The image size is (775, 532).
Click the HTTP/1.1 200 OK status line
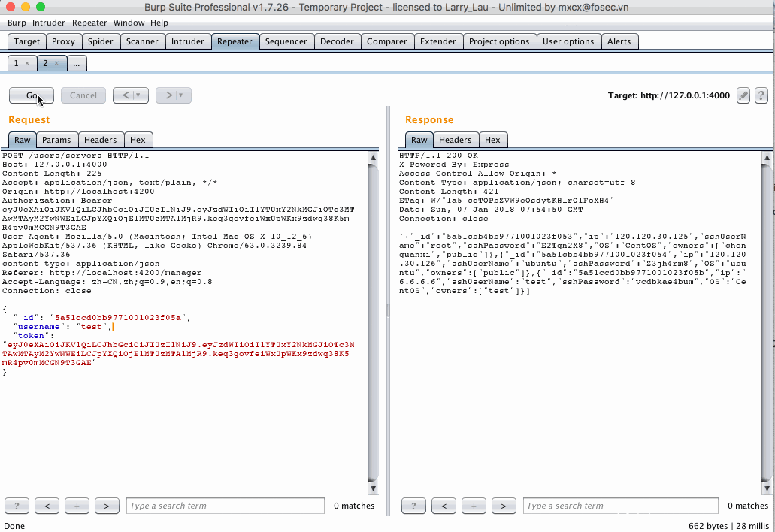[438, 156]
